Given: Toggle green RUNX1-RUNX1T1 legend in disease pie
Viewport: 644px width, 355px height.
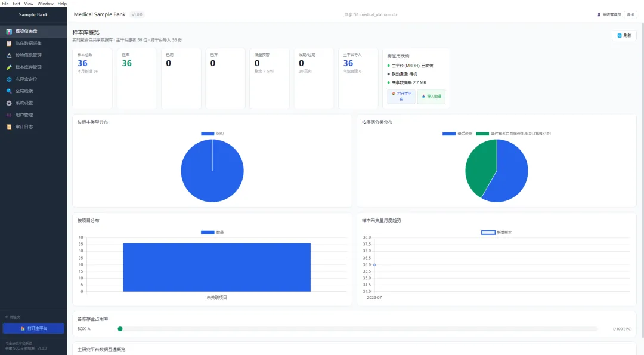Looking at the screenshot, I should pyautogui.click(x=513, y=134).
